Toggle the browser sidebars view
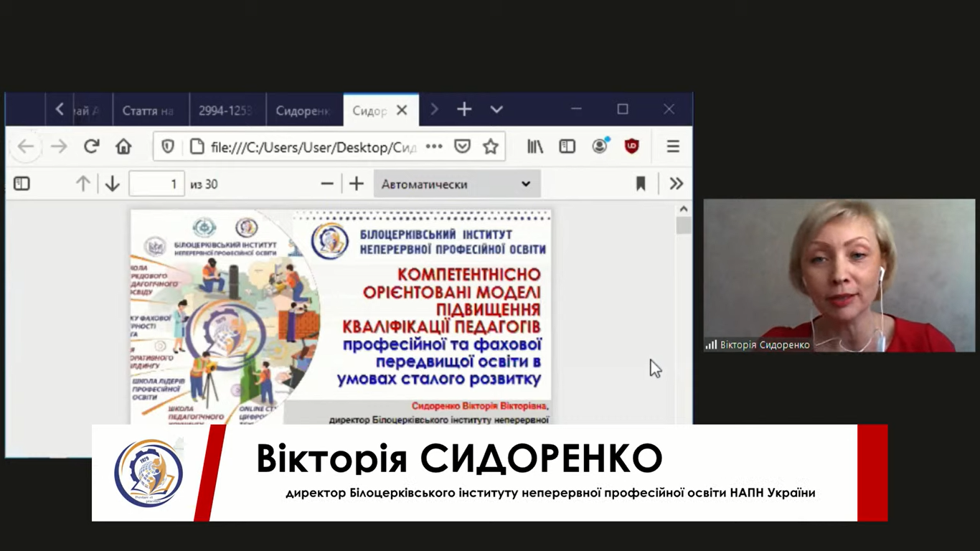Viewport: 980px width, 551px height. point(567,146)
